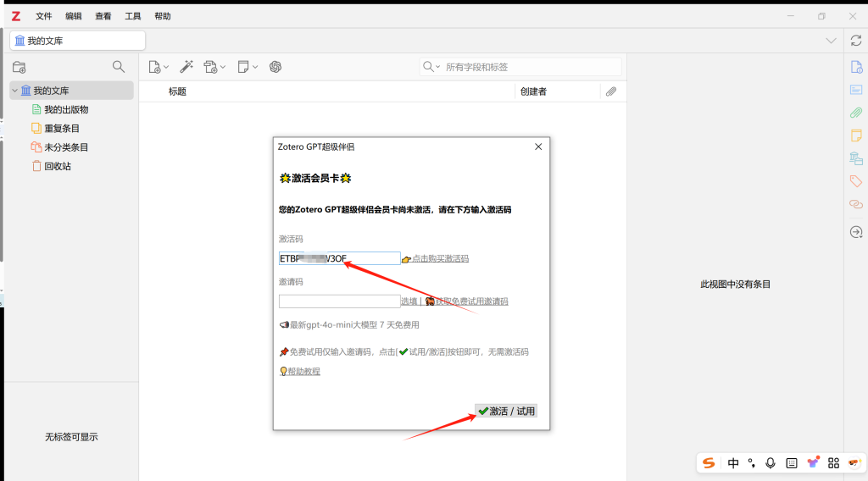Screen dimensions: 868x481
Task: Toggle the IME punctuation mode icon
Action: tap(751, 463)
